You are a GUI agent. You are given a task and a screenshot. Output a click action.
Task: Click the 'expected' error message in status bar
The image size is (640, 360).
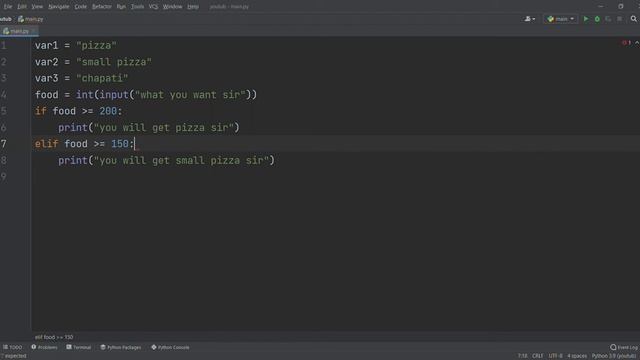[13, 356]
